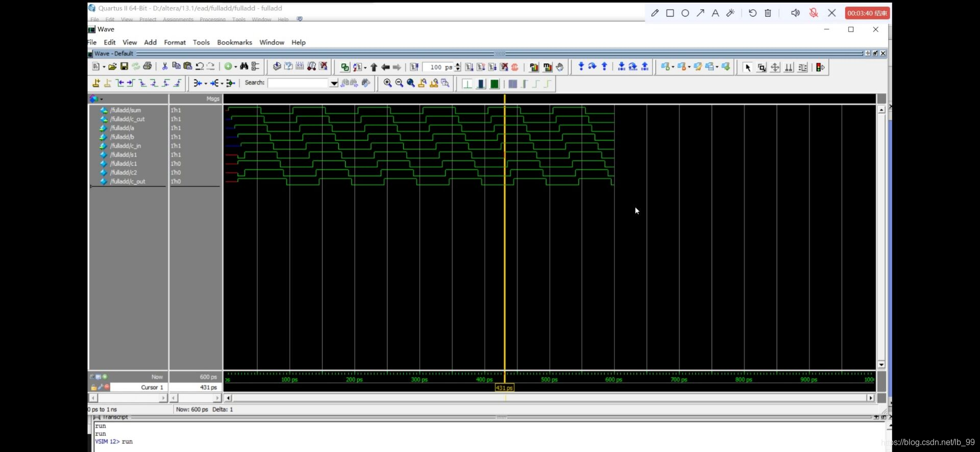Click the traffic light icon
The width and height of the screenshot is (980, 452).
coord(820,67)
